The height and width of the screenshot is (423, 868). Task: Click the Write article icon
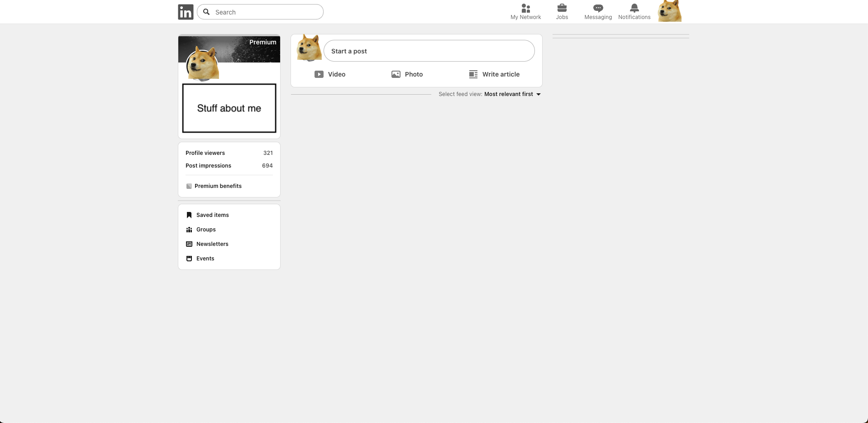point(473,74)
